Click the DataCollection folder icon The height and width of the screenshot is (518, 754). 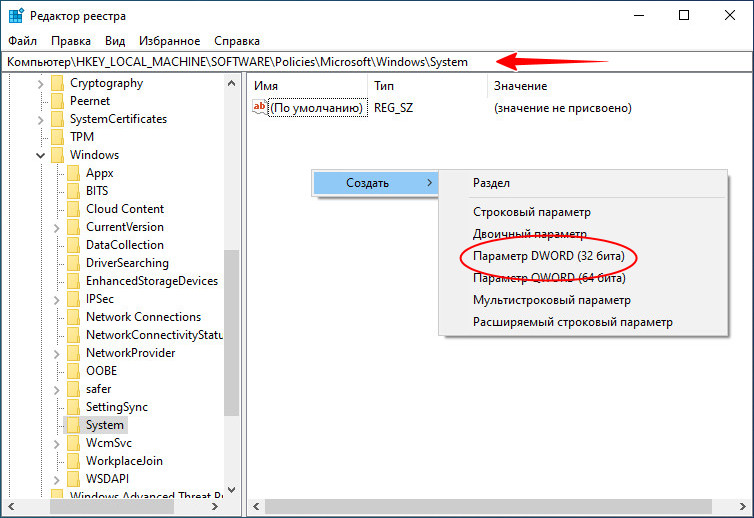tap(73, 245)
